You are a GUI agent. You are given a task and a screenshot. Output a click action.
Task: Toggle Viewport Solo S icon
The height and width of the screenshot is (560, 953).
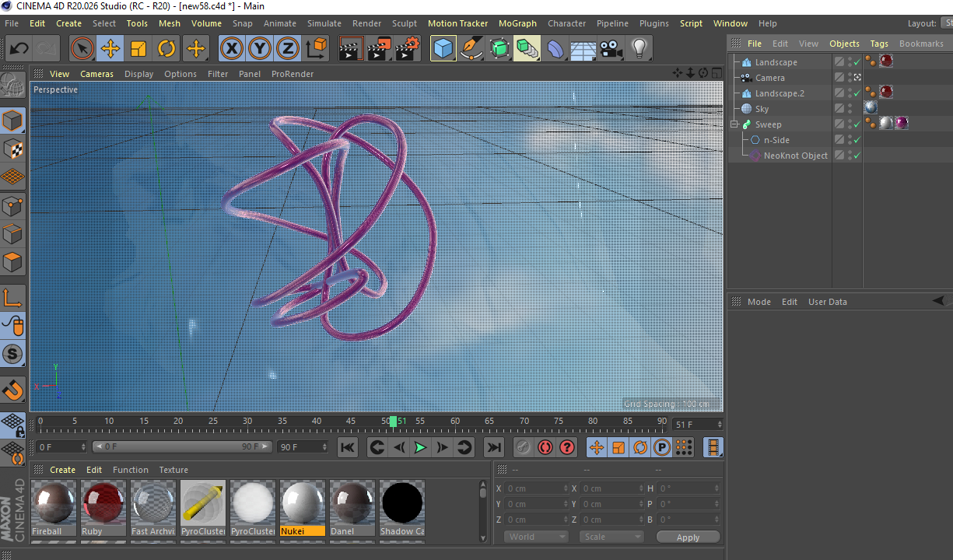tap(12, 354)
